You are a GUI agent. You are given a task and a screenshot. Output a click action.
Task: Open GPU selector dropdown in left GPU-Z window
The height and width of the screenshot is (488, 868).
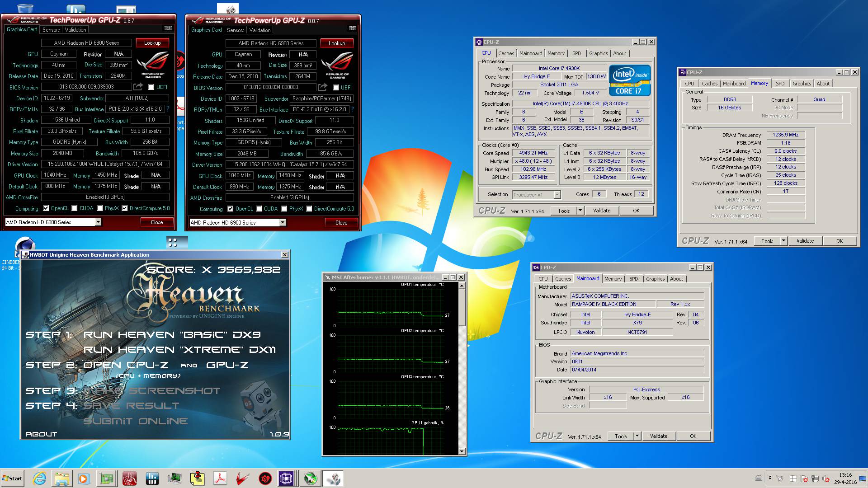click(98, 222)
